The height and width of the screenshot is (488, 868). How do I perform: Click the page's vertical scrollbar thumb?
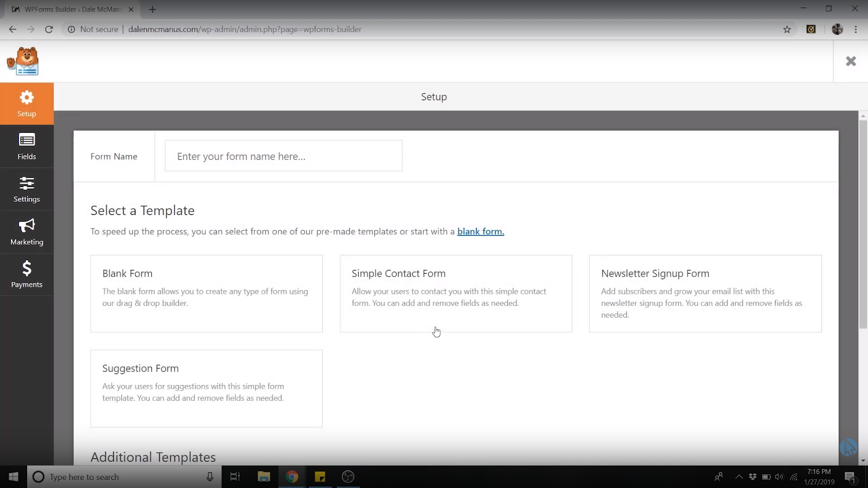(x=863, y=224)
